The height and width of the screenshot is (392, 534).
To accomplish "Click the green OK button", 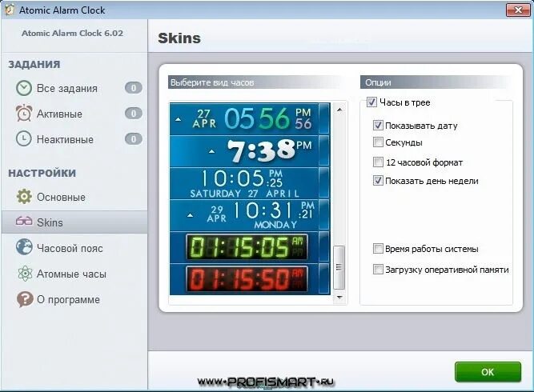I will tap(488, 371).
